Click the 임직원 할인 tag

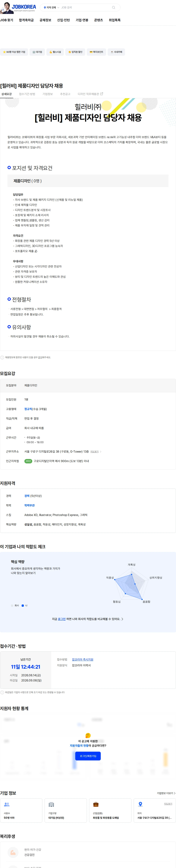[x=75, y=52]
